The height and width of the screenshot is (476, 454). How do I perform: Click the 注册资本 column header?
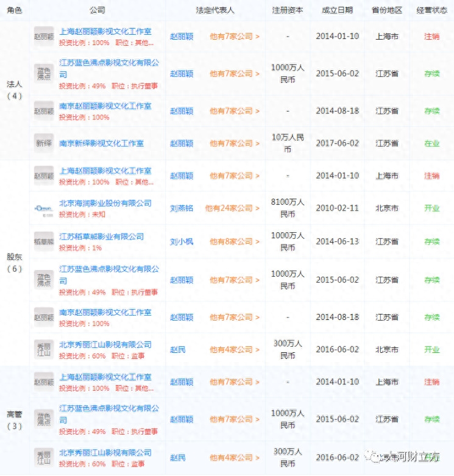point(288,11)
